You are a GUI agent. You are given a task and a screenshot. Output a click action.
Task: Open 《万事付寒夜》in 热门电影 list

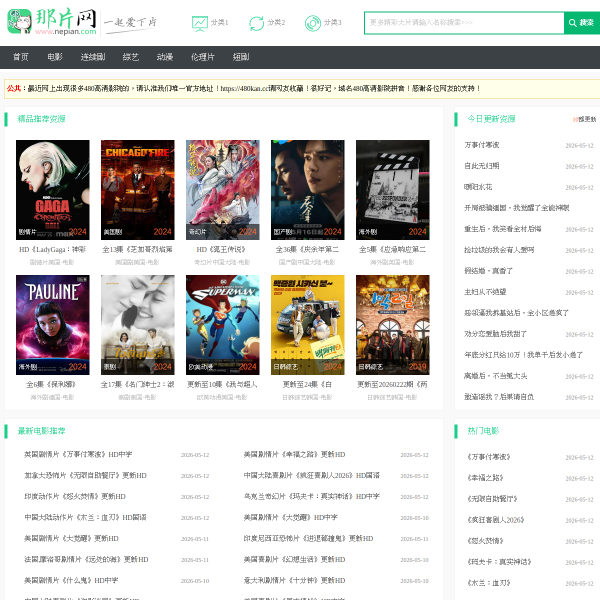pyautogui.click(x=489, y=457)
